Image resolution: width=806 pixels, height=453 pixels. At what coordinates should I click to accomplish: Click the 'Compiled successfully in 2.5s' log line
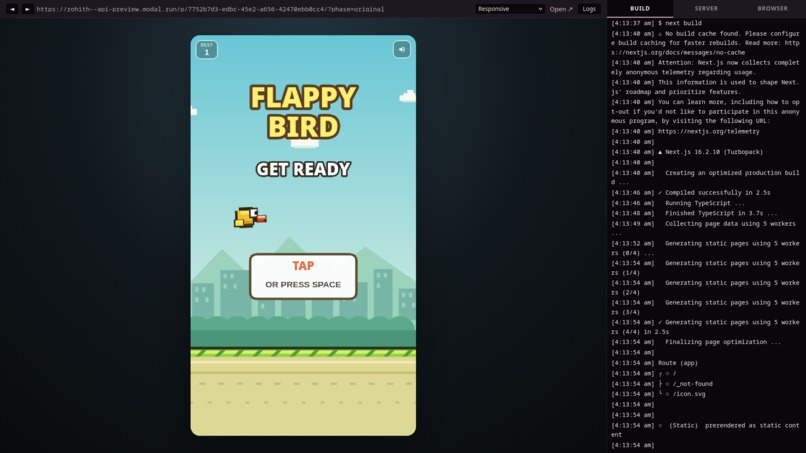(x=691, y=192)
